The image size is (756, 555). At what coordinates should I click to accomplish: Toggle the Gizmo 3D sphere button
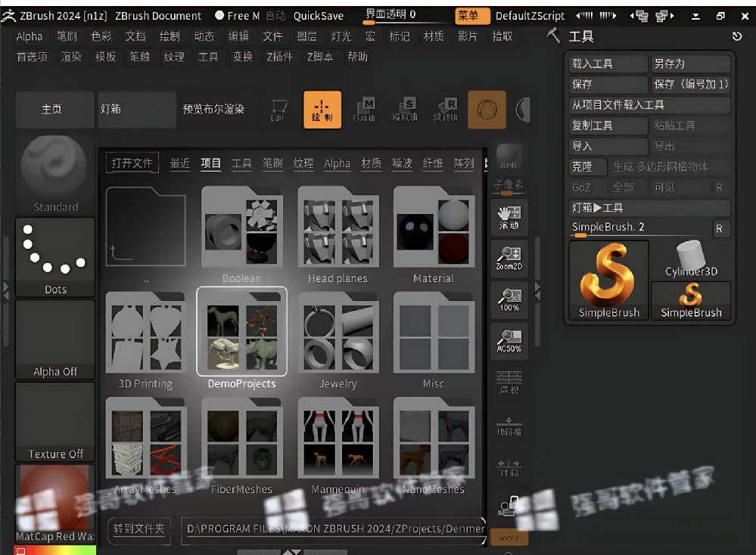(x=487, y=110)
